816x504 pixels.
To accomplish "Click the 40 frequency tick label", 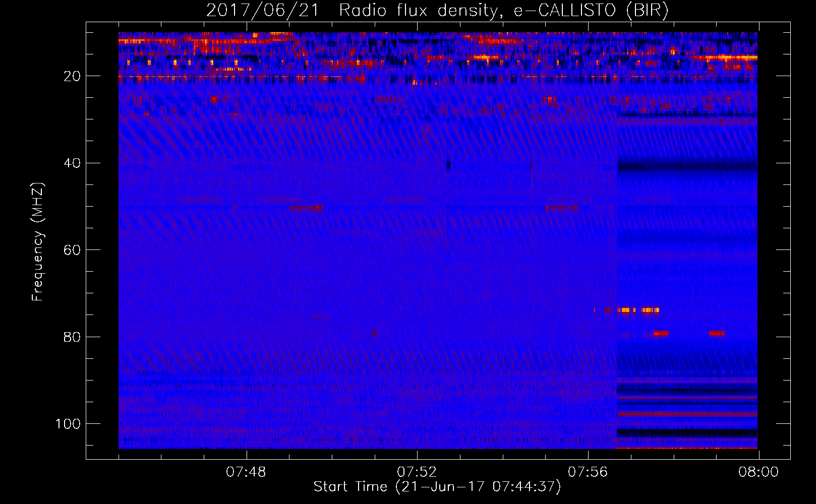I will (73, 163).
